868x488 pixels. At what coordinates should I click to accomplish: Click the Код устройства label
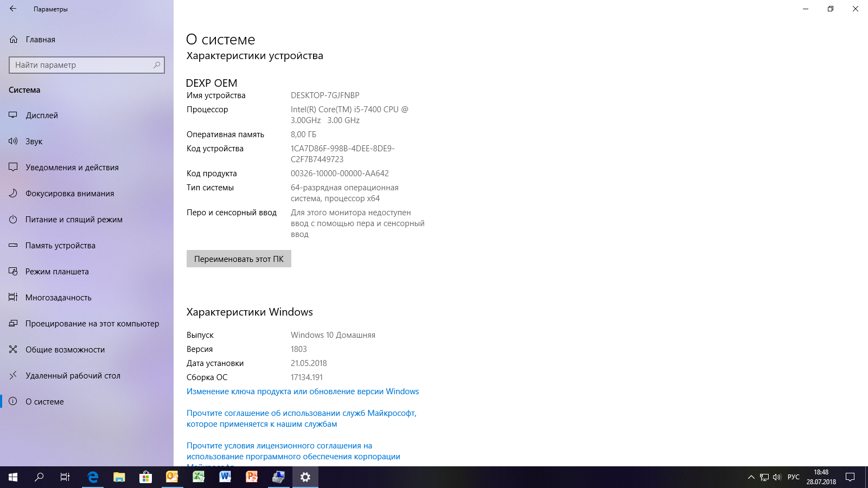(x=215, y=149)
